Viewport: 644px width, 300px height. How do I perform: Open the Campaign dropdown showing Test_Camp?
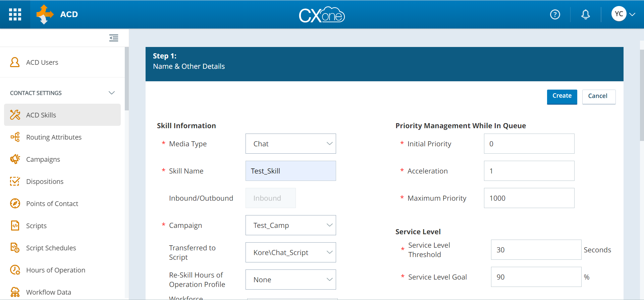[290, 226]
